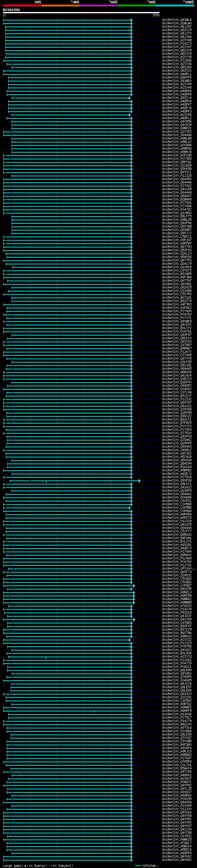Select the UniRef100_C5IFT7 label
This screenshot has height=868, width=197.
tap(176, 531)
